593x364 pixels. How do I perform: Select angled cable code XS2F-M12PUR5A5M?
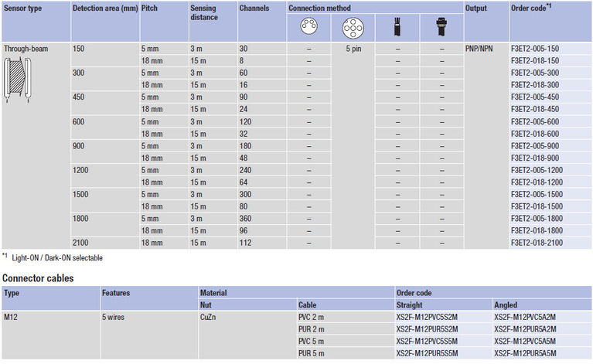coord(525,352)
